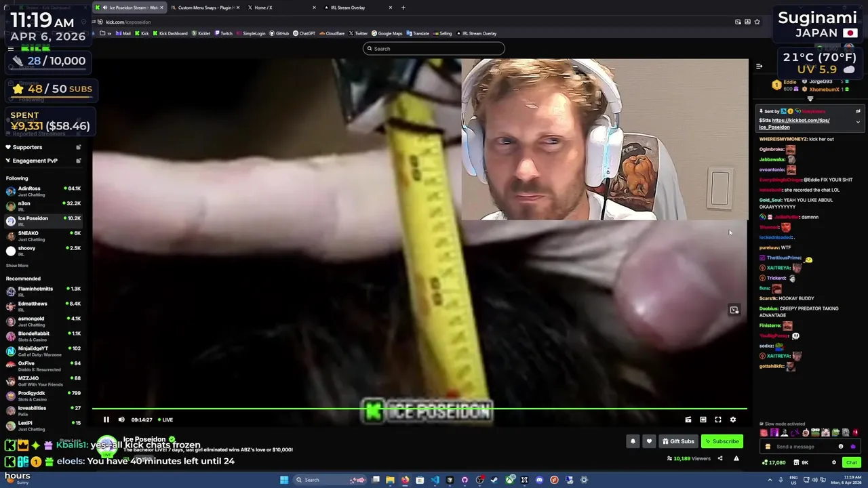Open BlondeRabbit recommended channel
This screenshot has width=868, height=488.
coord(43,336)
